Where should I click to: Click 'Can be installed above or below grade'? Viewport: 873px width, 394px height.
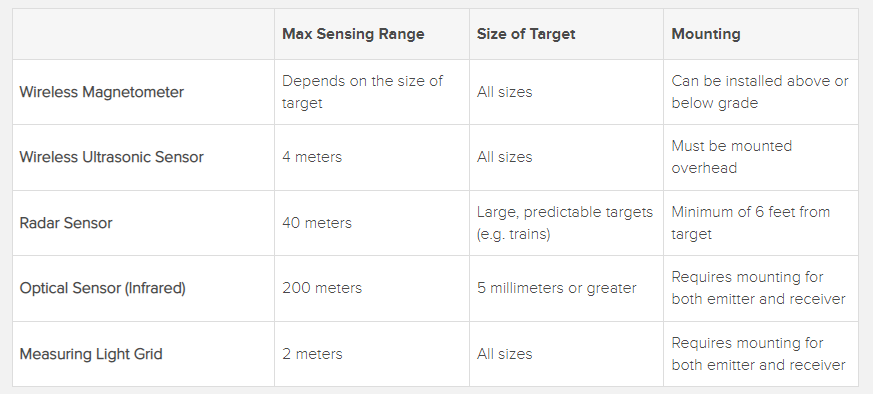[760, 92]
